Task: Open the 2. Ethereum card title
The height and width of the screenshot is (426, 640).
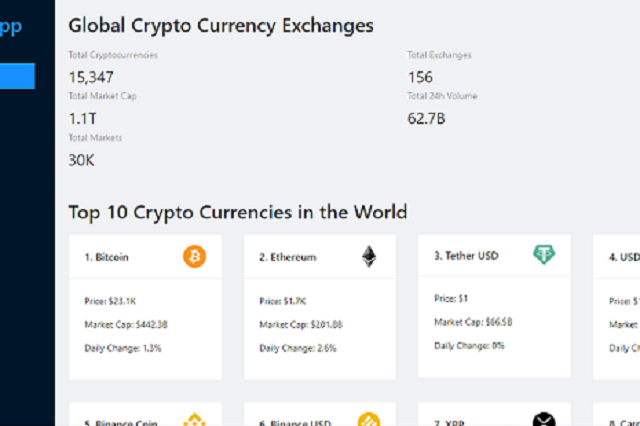Action: coord(288,257)
